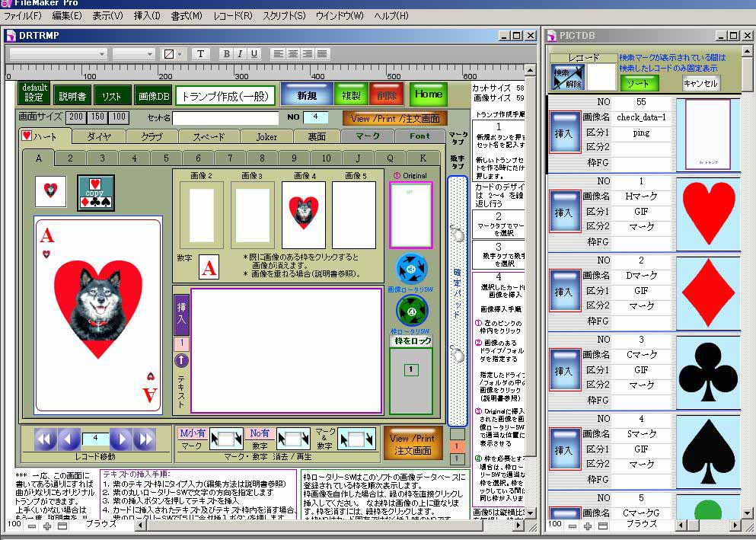
Task: Justify text alignment in toolbar
Action: click(x=322, y=53)
